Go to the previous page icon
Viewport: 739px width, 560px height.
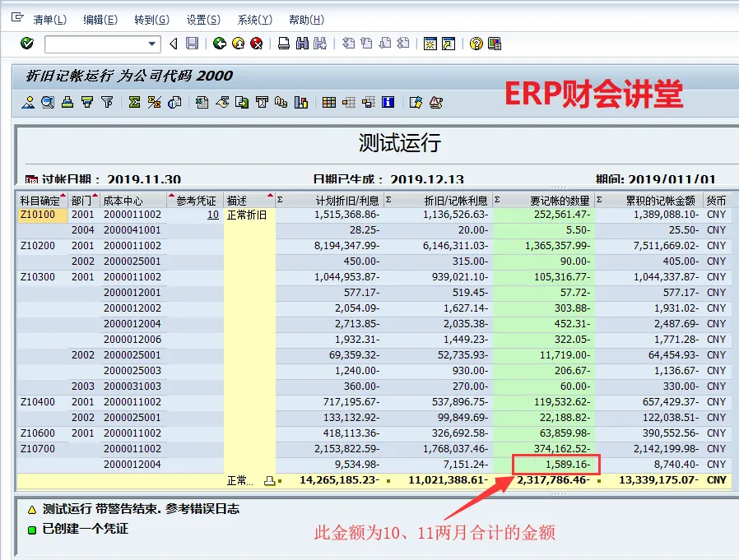point(366,44)
